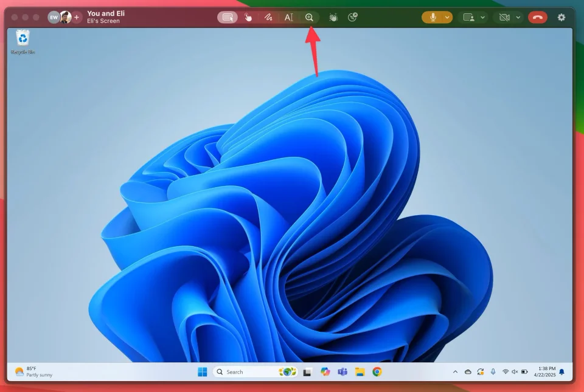
Task: Click the waving hands reaction icon
Action: (x=333, y=17)
